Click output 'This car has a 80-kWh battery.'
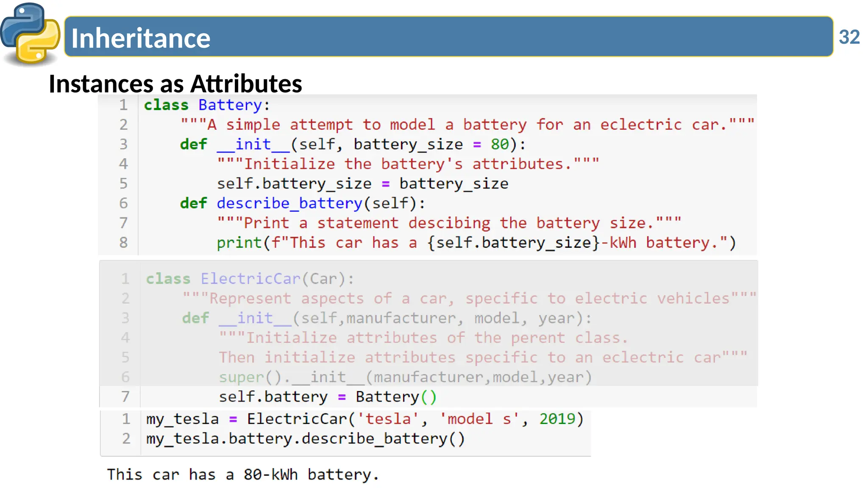Screen dimensions: 868x488 [x=243, y=474]
